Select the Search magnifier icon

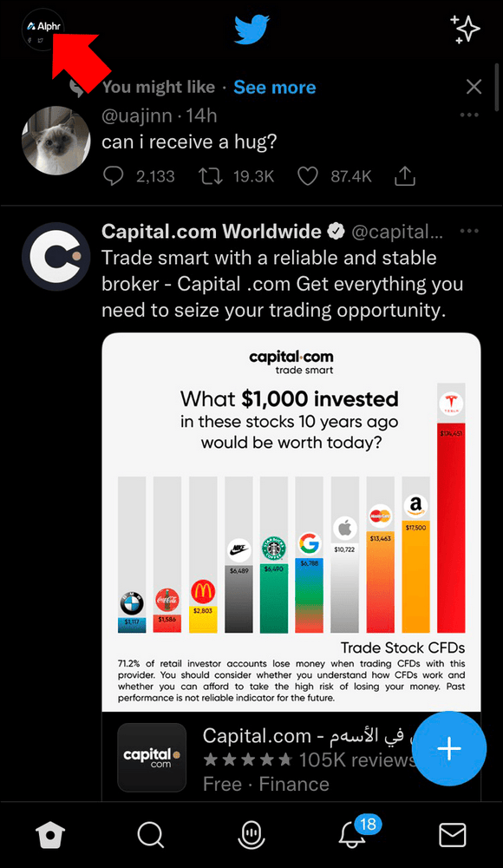(150, 835)
